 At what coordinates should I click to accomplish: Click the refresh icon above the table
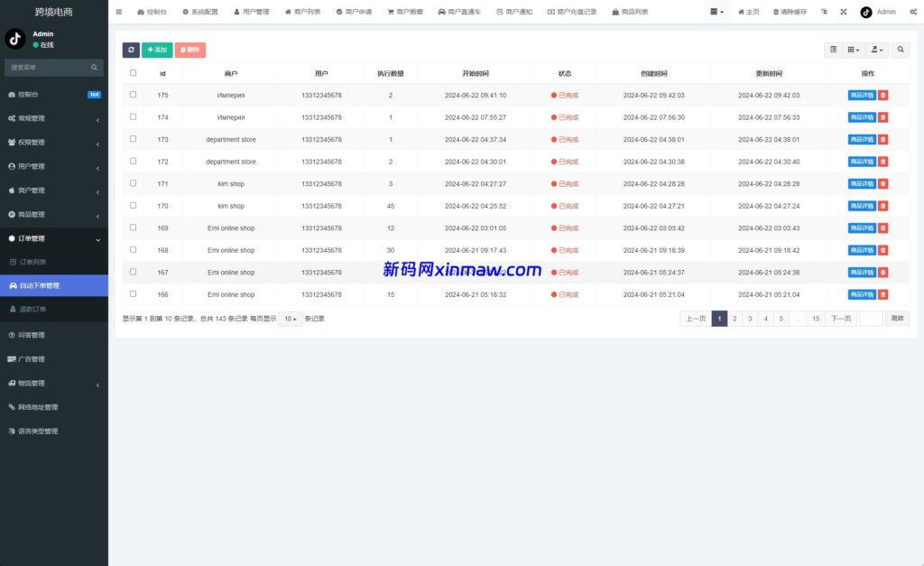tap(130, 50)
